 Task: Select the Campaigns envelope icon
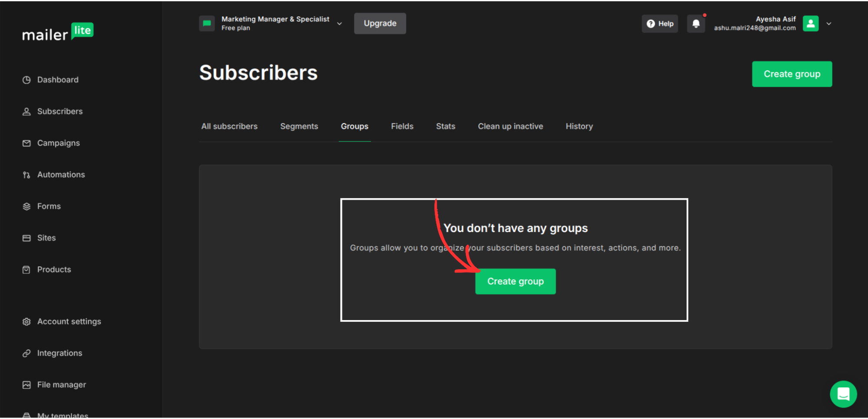(x=26, y=143)
